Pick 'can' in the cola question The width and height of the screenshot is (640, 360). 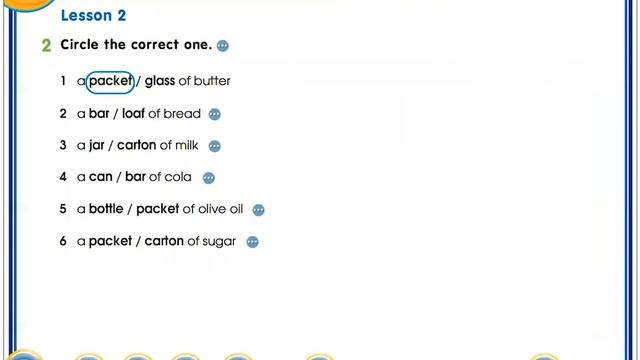click(x=100, y=177)
